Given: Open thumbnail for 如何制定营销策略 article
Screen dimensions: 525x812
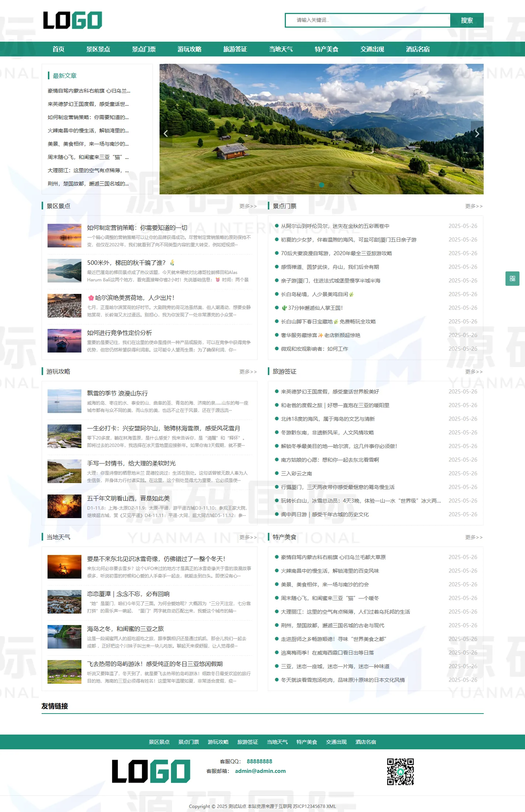Looking at the screenshot, I should 64,236.
